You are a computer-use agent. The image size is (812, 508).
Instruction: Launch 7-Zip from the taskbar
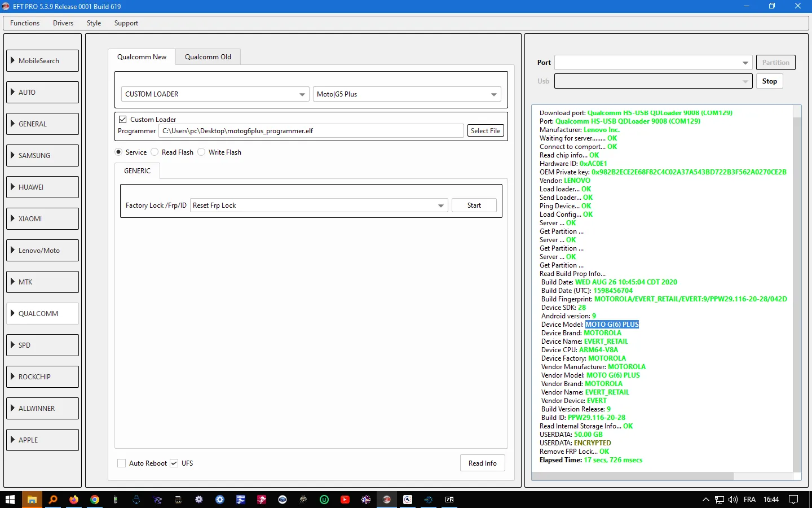pos(449,500)
